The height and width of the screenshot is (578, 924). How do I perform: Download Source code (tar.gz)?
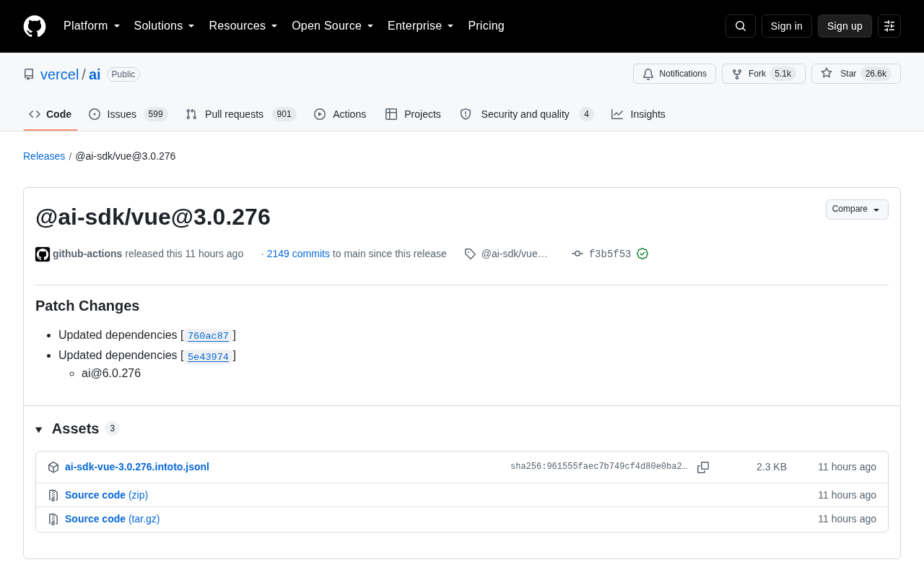112,519
